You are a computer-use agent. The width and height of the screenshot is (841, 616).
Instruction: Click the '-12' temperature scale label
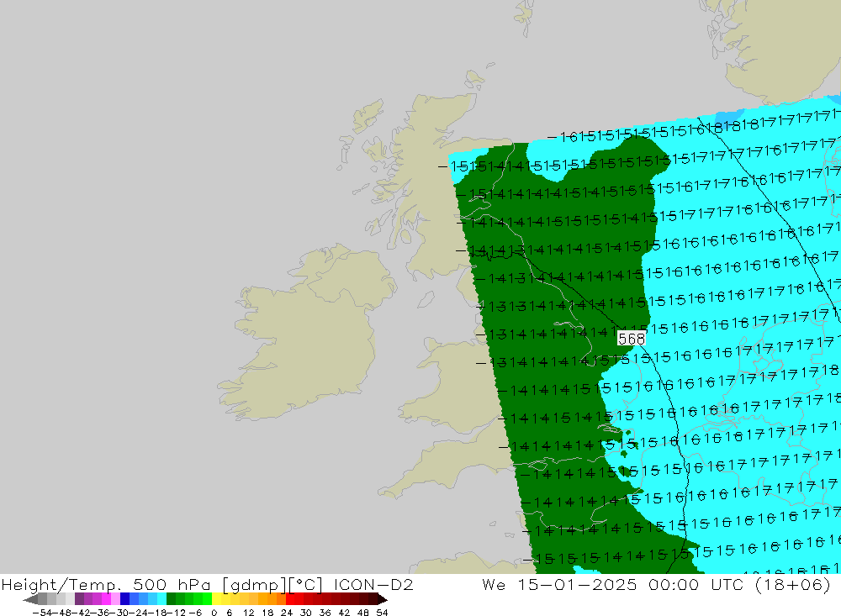[x=176, y=613]
